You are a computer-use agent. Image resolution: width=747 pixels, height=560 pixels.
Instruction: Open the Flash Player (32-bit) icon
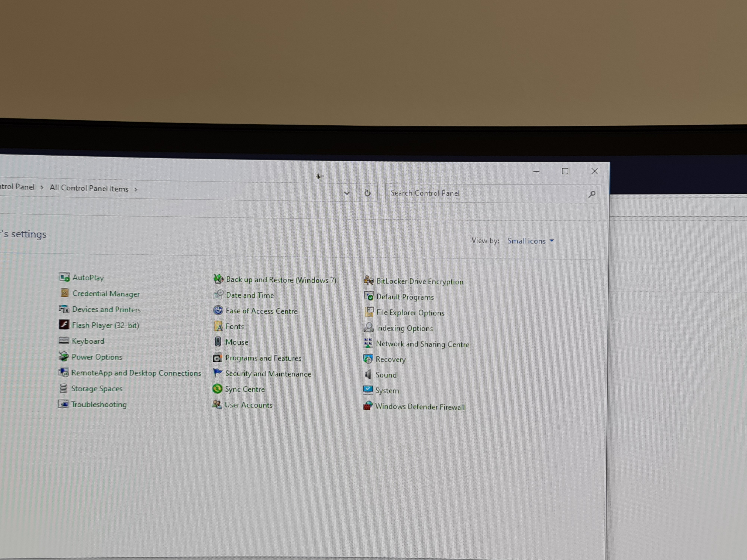tap(64, 324)
